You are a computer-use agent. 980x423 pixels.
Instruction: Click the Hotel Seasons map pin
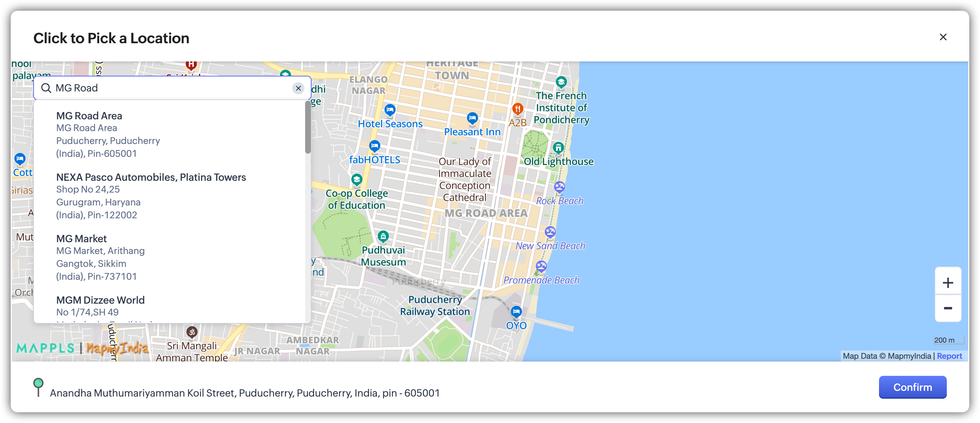click(390, 110)
